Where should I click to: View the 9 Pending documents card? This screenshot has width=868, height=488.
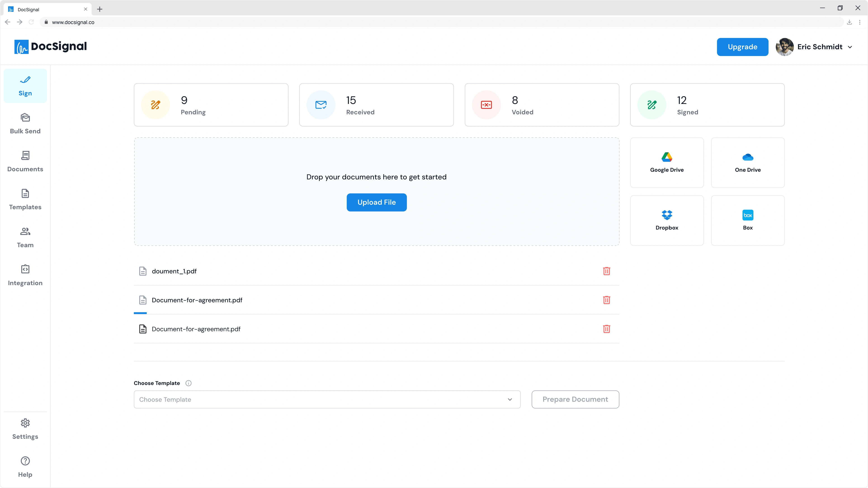pyautogui.click(x=211, y=105)
